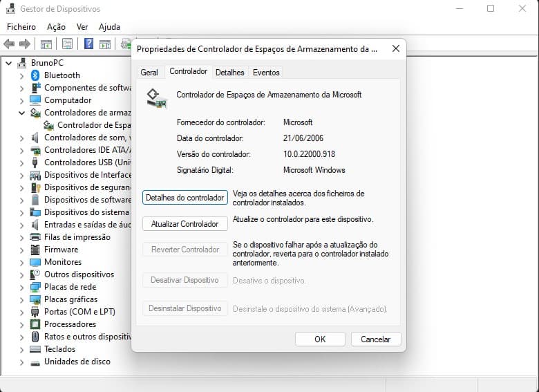Screen dimensions: 539x392
Task: Open the Ficheiro menu
Action: pyautogui.click(x=21, y=27)
